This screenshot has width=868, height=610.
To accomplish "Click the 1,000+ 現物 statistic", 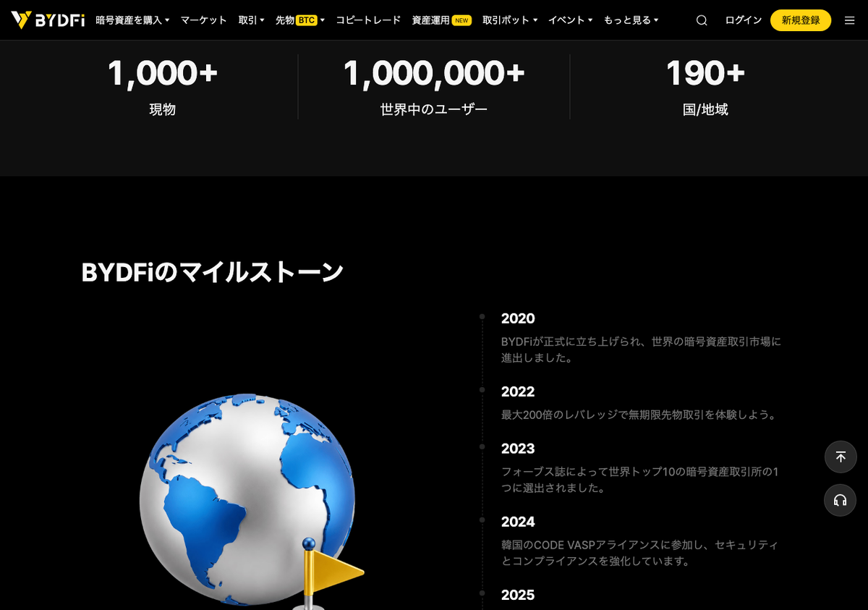I will click(163, 86).
